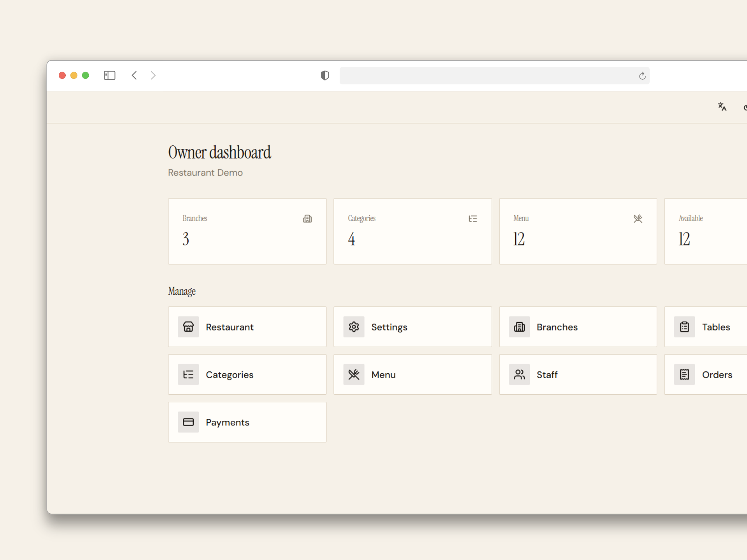Click the privacy shield icon
The image size is (747, 560).
click(x=325, y=75)
